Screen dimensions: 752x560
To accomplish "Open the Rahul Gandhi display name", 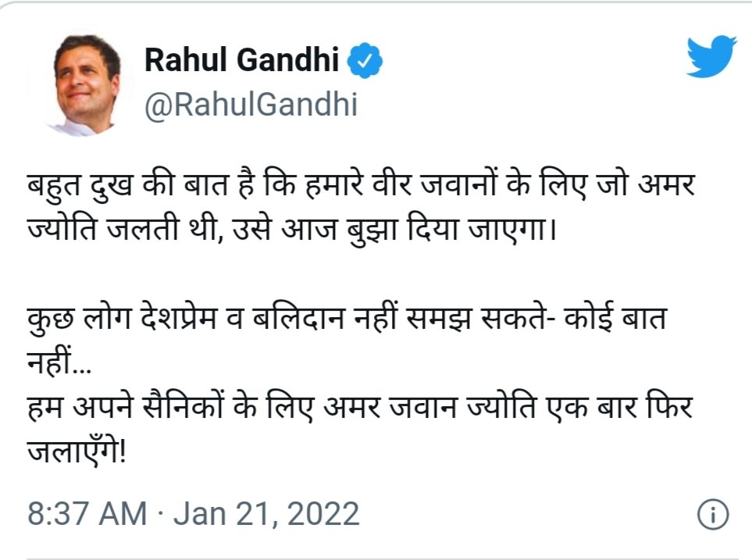I will [242, 60].
